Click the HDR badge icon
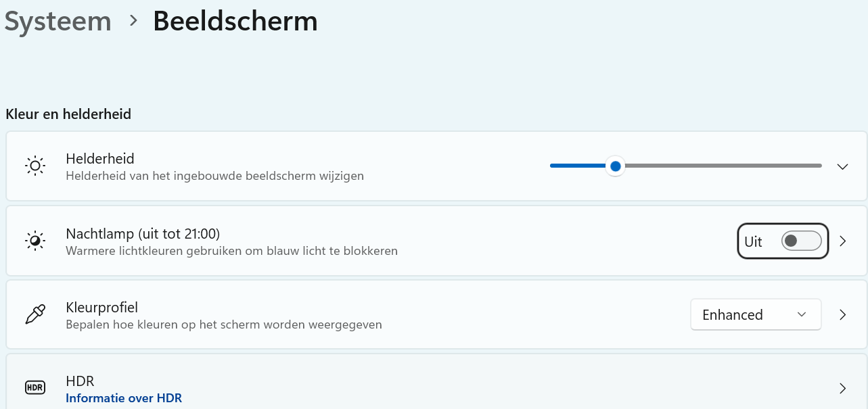Screen dimensions: 868x409 (35, 388)
